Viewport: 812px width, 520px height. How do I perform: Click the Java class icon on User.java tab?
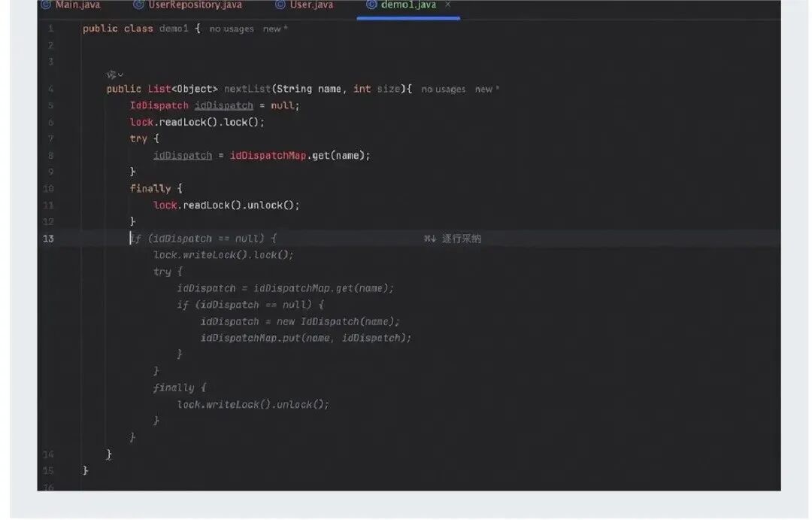(x=280, y=5)
